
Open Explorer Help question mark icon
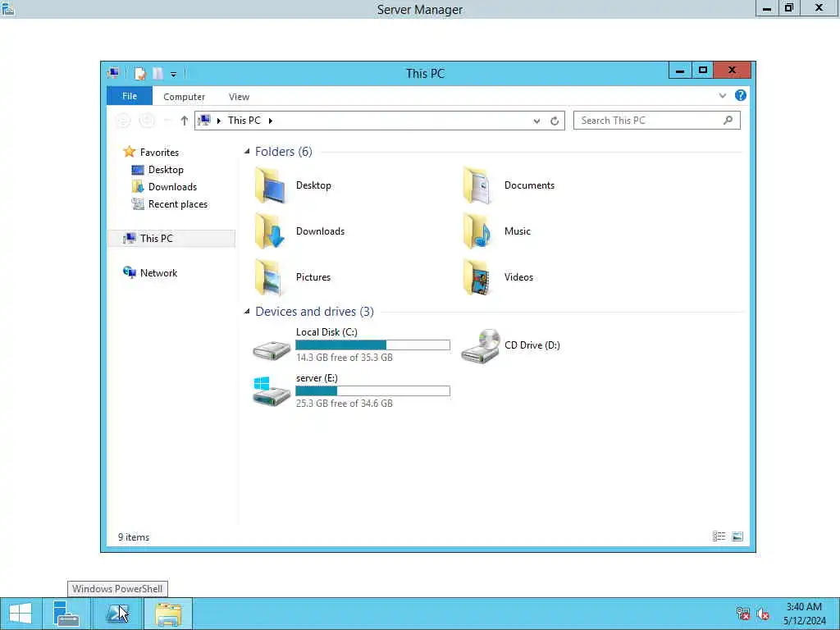point(741,95)
